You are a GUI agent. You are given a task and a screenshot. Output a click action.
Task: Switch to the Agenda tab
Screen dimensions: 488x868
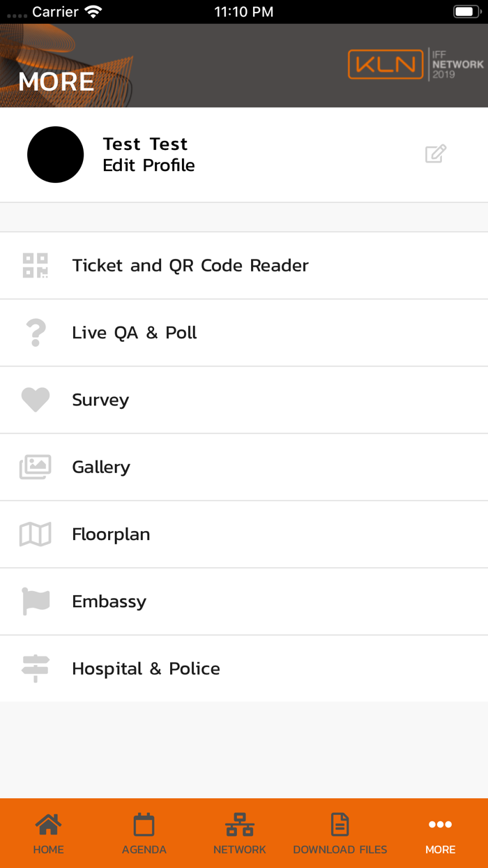(x=144, y=834)
